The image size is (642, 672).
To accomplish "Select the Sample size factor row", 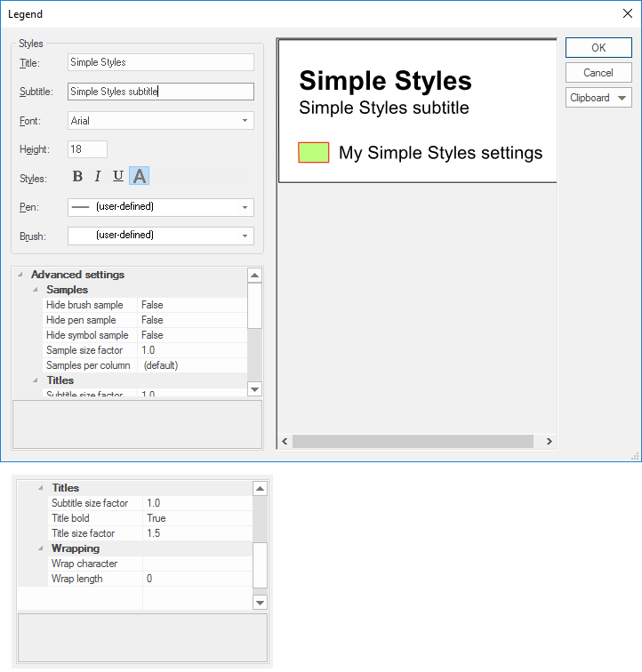I will [145, 350].
